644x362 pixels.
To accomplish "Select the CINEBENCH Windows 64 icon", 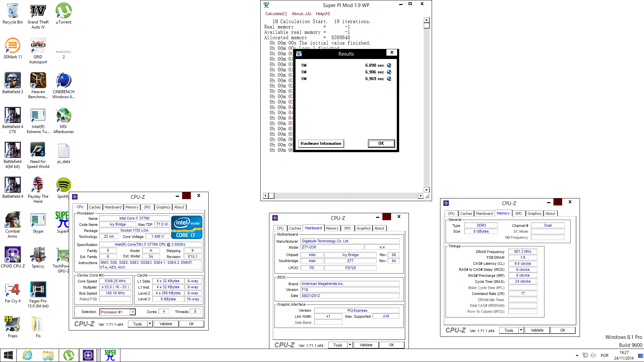I will click(x=63, y=85).
